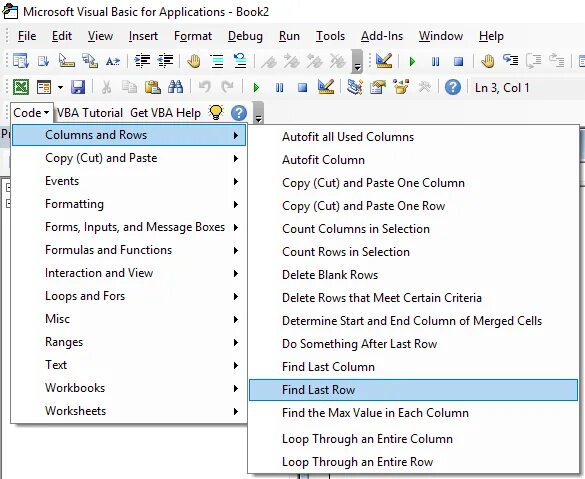
Task: Select Find Last Column entry
Action: point(413,367)
